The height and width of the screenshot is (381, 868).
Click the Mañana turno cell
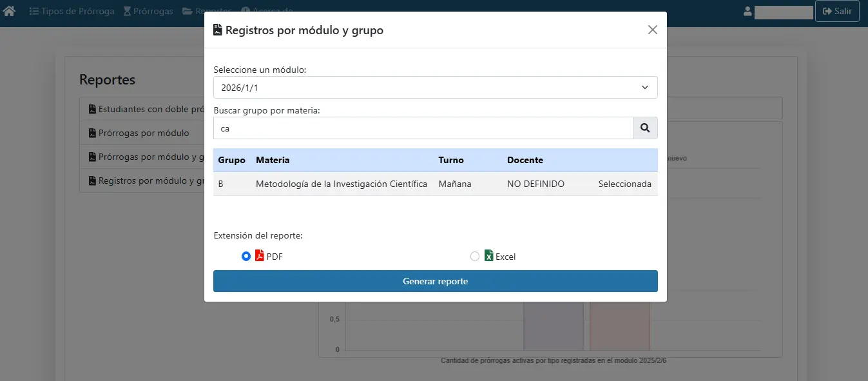455,184
